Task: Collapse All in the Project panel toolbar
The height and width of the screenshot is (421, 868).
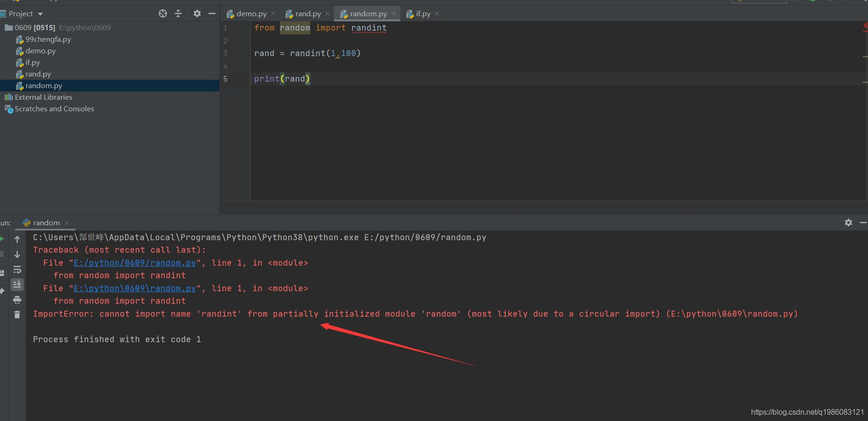Action: [178, 13]
